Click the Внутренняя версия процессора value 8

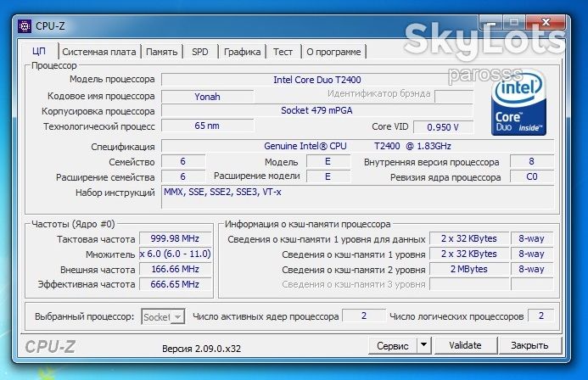[x=532, y=161]
